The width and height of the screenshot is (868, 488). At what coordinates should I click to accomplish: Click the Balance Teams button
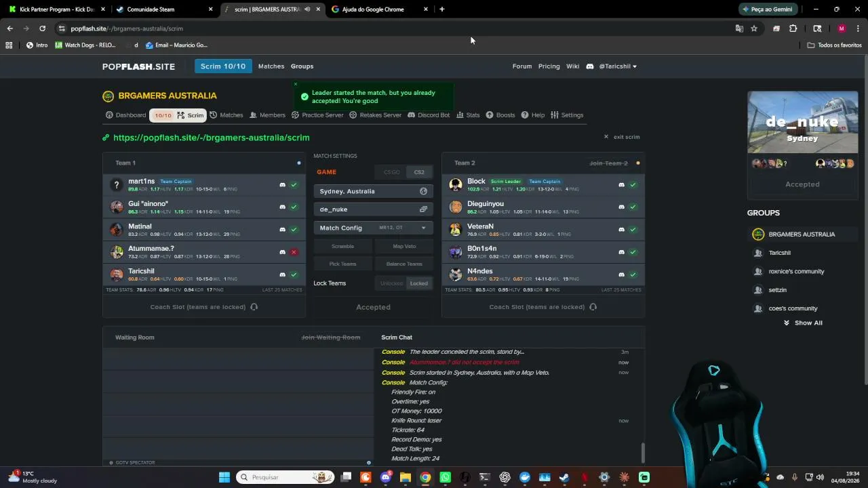(404, 264)
